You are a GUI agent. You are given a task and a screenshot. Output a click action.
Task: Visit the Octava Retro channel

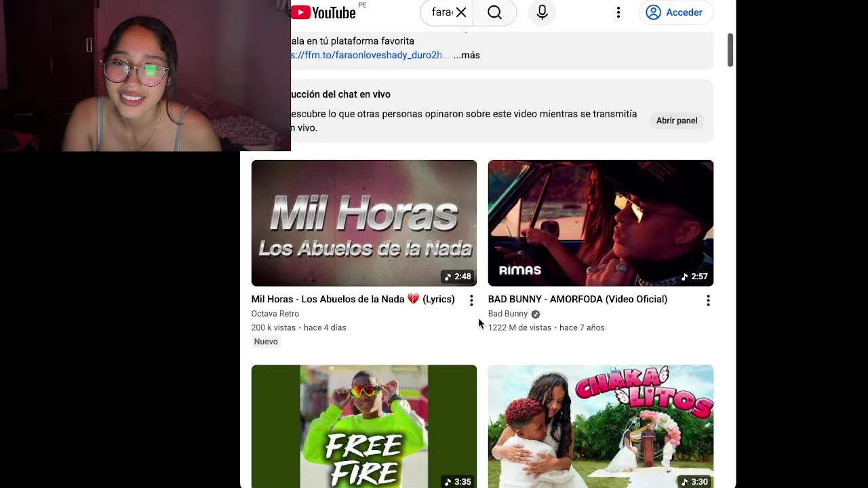click(x=275, y=314)
